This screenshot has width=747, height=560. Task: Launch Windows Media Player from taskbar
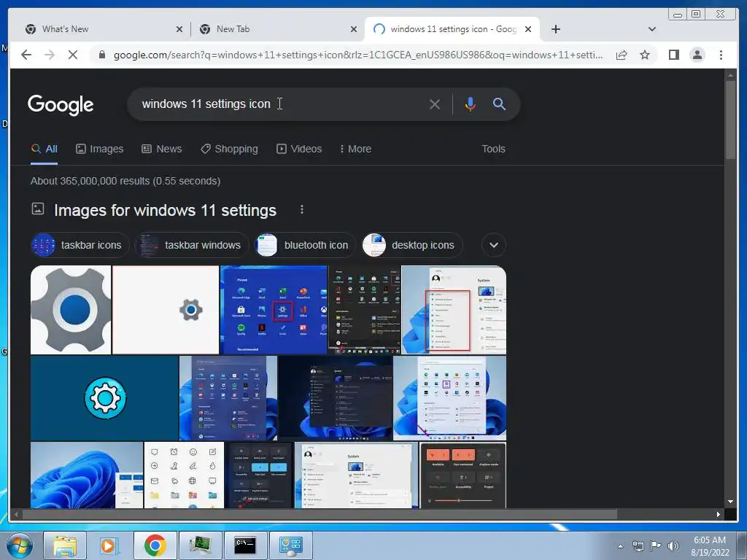pos(108,545)
